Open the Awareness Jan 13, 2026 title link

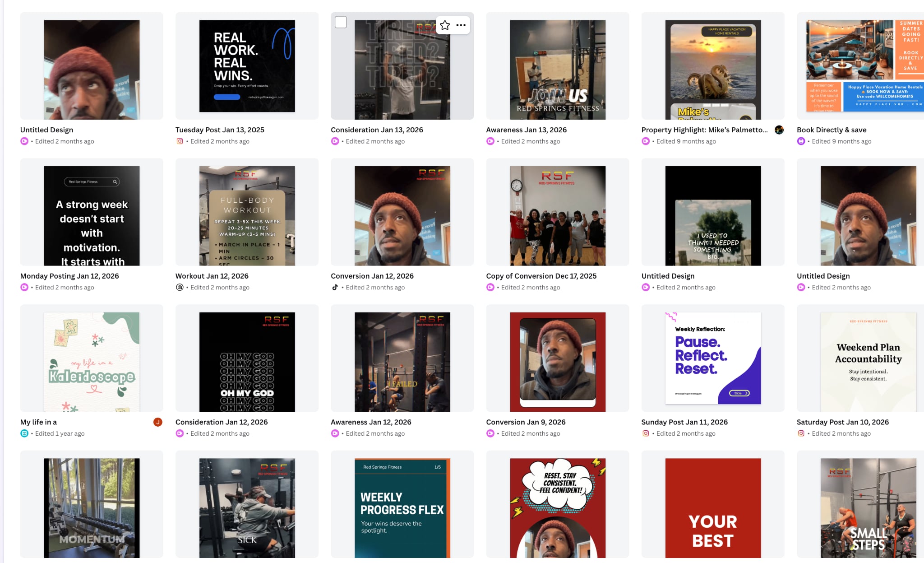coord(526,130)
